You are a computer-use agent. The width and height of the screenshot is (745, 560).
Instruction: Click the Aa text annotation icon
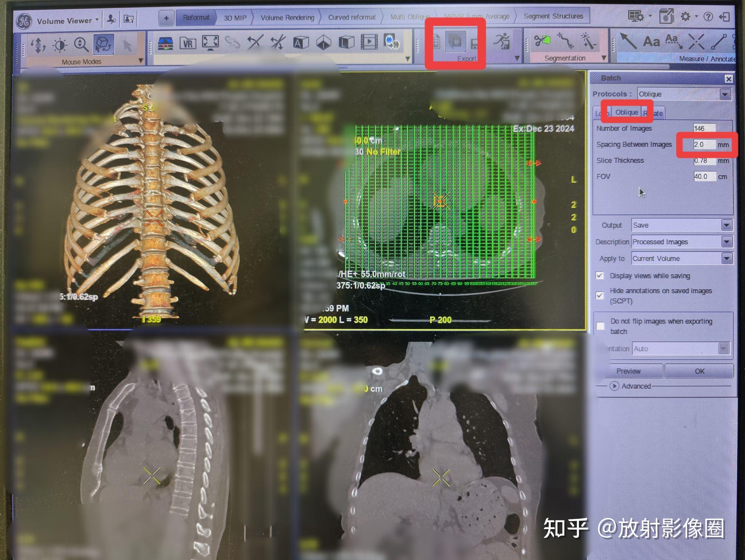tap(651, 42)
